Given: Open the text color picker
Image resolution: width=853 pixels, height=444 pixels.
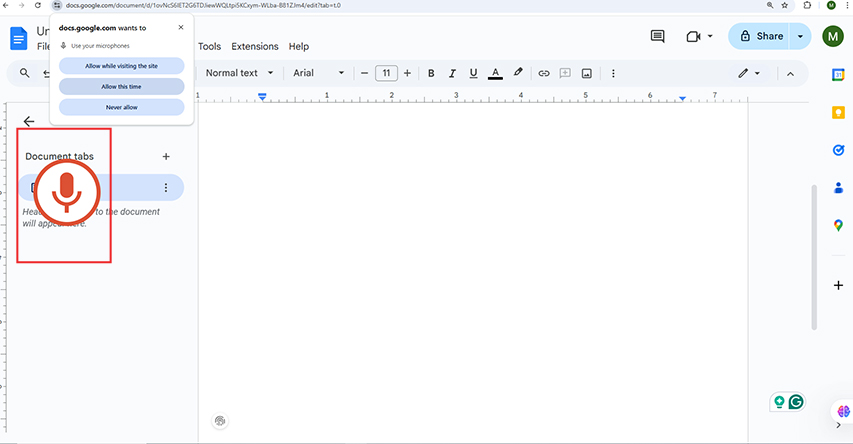Looking at the screenshot, I should [x=495, y=73].
